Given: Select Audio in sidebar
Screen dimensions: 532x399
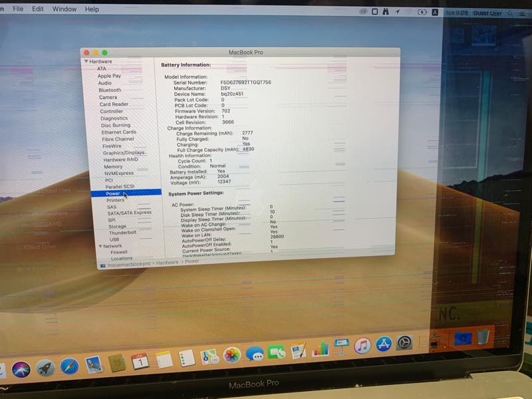Looking at the screenshot, I should click(x=105, y=83).
